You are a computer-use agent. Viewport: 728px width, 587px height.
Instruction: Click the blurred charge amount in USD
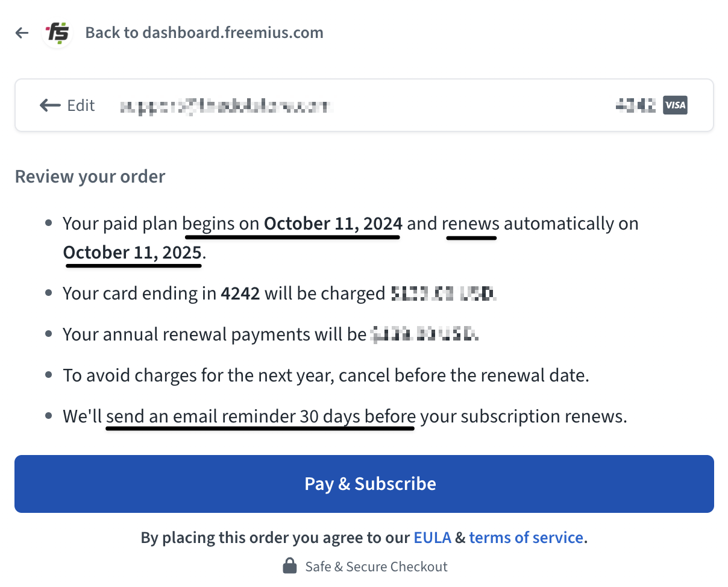click(444, 294)
